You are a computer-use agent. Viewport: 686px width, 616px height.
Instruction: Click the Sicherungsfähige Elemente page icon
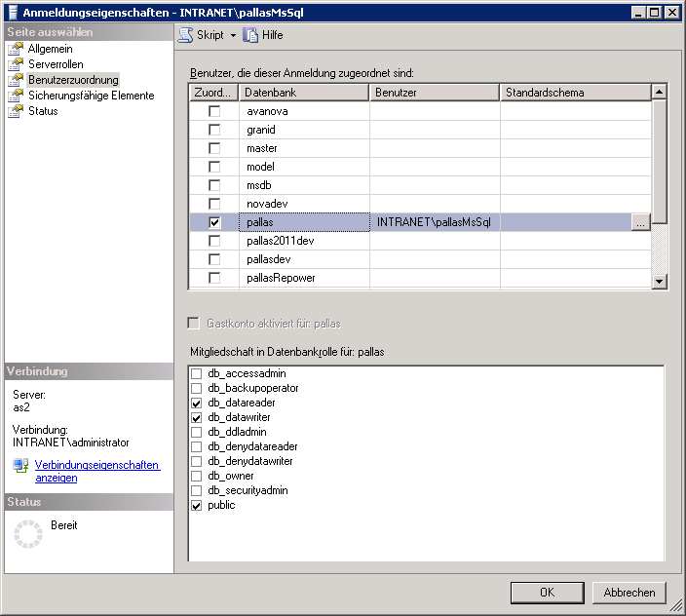16,96
